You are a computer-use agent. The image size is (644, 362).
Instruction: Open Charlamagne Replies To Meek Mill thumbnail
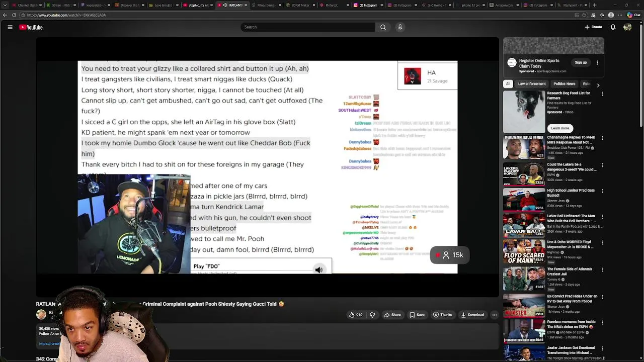pos(524,147)
